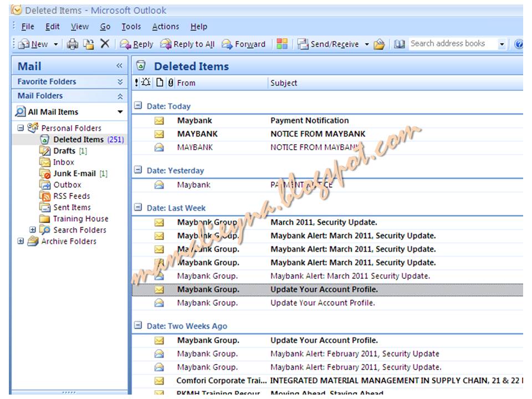Open the Tools menu

coord(131,27)
